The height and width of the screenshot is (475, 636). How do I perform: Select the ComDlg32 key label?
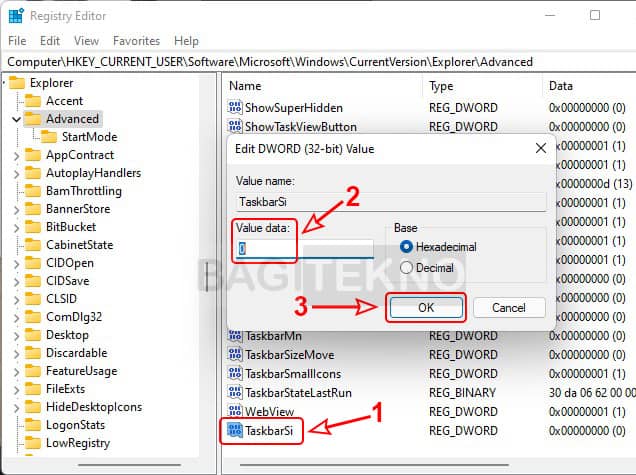click(74, 317)
